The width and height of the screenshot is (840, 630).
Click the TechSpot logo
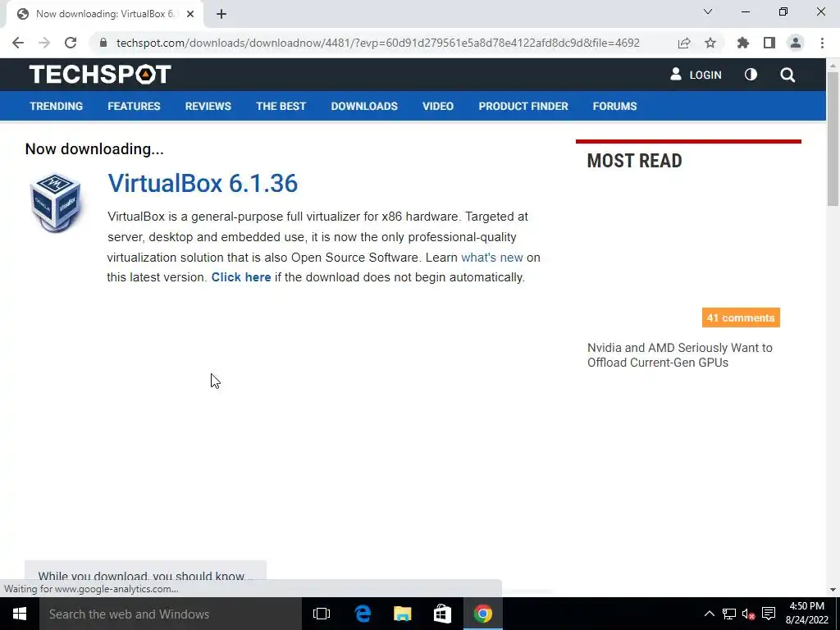100,74
